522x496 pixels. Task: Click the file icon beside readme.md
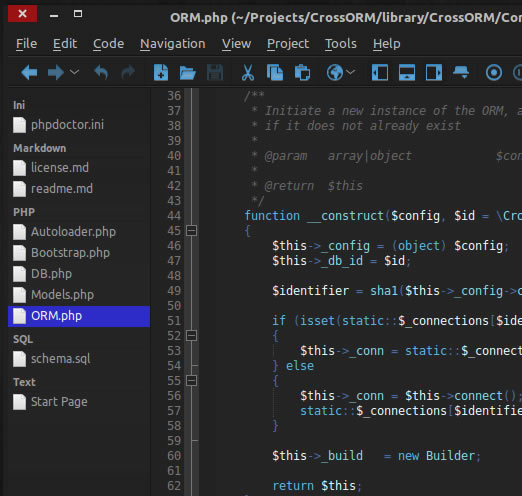coord(19,189)
